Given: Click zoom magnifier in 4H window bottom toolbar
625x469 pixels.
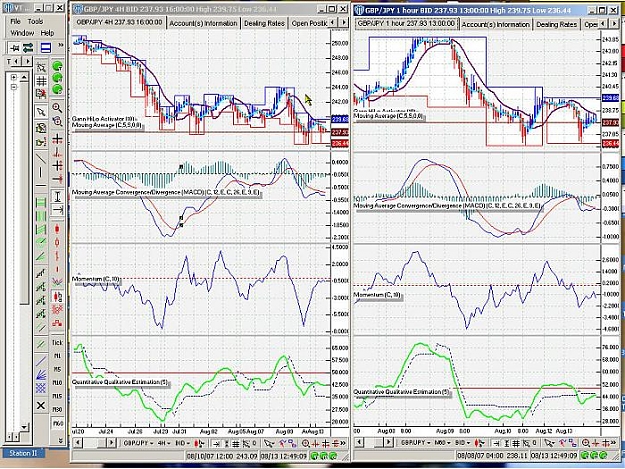Looking at the screenshot, I should coord(306,443).
